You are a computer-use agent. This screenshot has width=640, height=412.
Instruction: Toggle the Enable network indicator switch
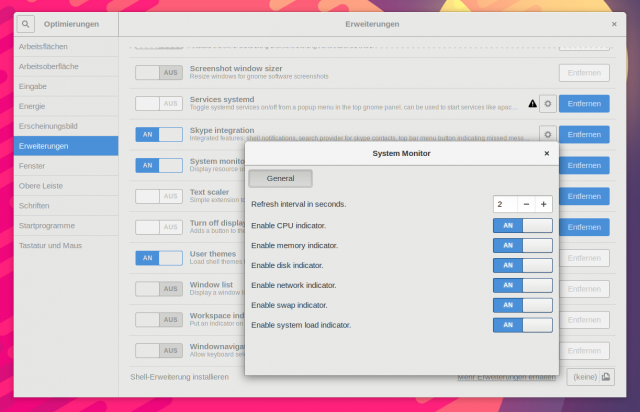point(522,285)
